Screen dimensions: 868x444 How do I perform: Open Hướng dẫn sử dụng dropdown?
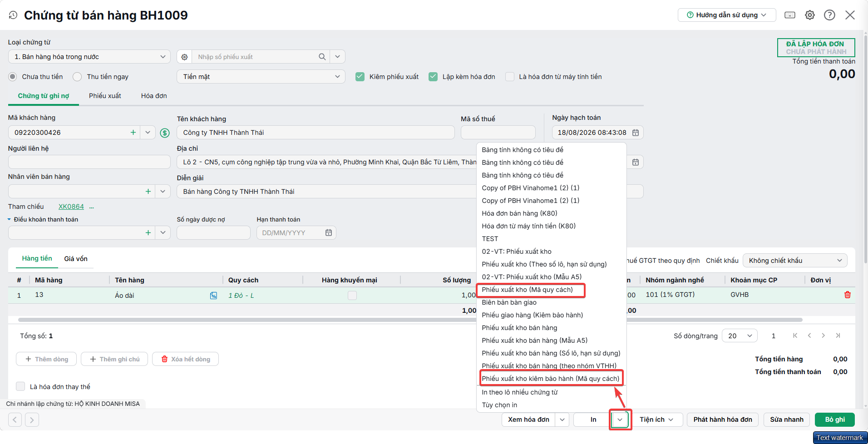pos(727,15)
